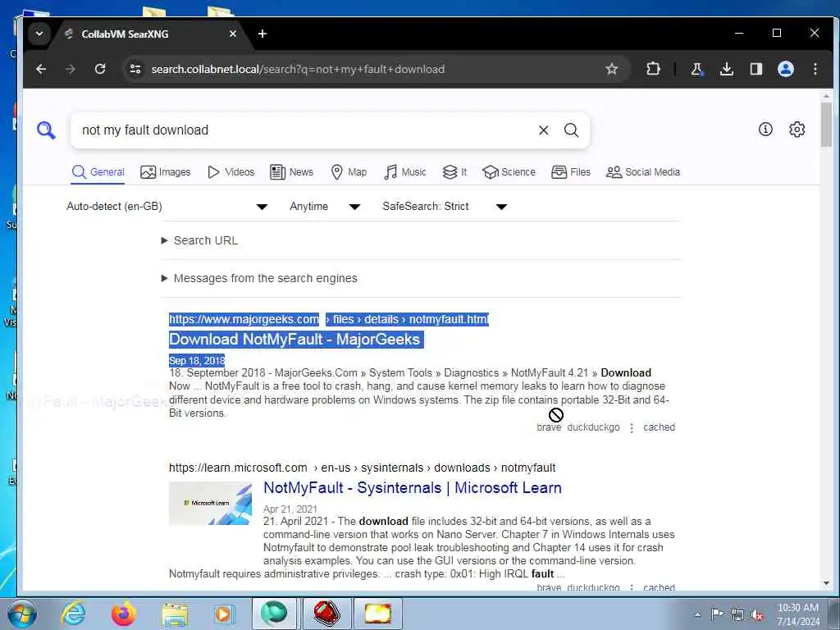Open the Extensions puzzle icon
Image resolution: width=840 pixels, height=630 pixels.
click(653, 69)
